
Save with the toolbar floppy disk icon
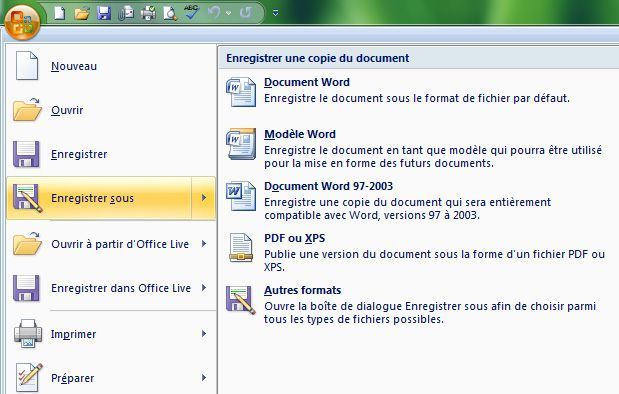click(104, 13)
